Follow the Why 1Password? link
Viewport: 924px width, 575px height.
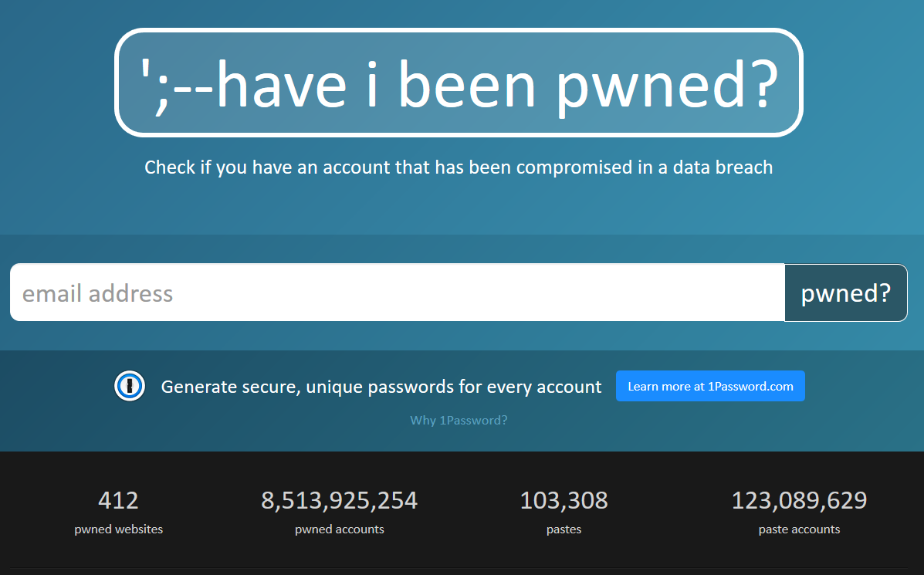[x=459, y=420]
